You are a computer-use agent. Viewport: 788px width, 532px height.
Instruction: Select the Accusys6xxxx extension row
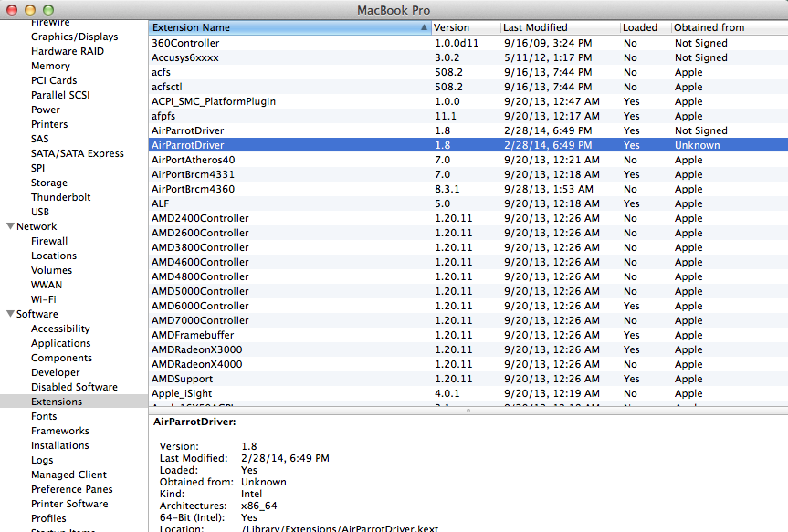pyautogui.click(x=468, y=57)
